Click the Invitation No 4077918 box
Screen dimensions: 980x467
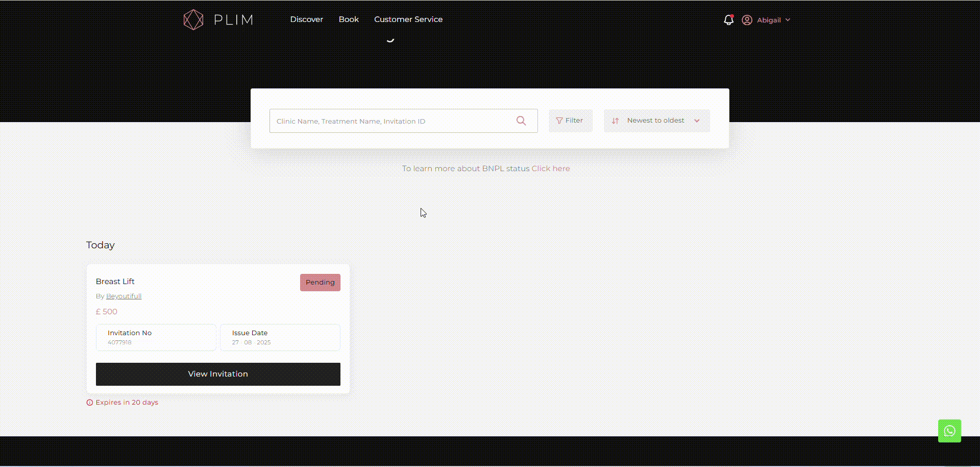pos(156,337)
